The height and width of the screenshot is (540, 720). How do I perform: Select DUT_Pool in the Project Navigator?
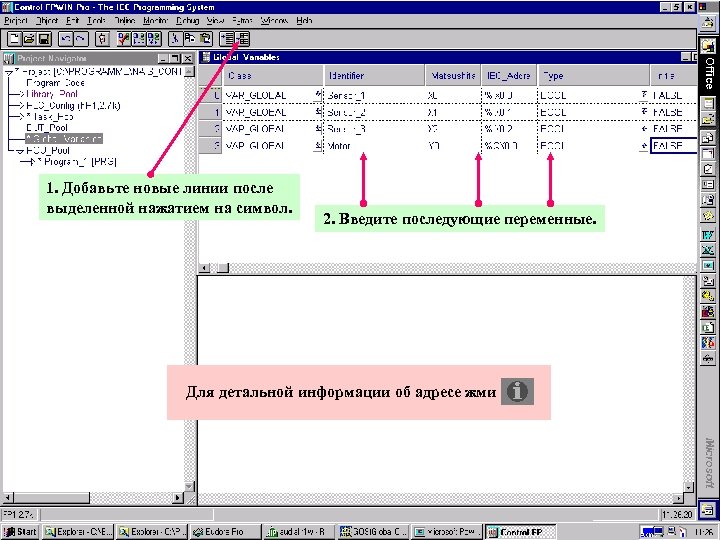click(47, 128)
